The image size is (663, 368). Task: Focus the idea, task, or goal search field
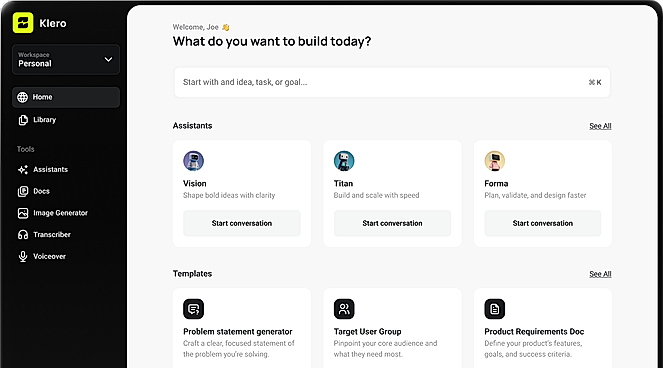click(x=392, y=82)
